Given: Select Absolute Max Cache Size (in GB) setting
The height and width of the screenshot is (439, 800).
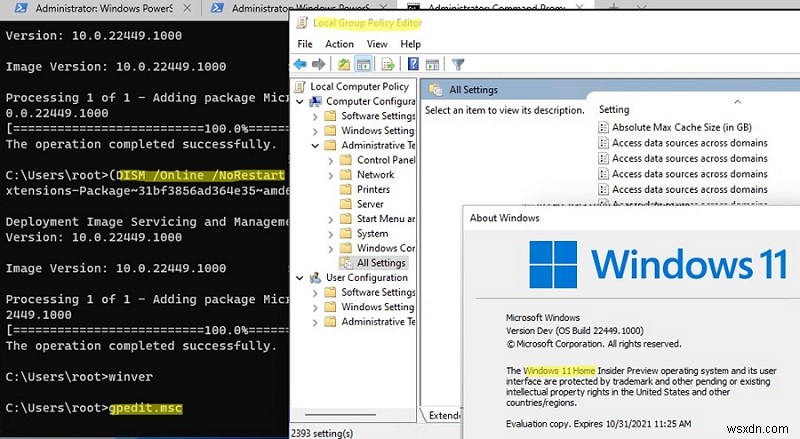Looking at the screenshot, I should [x=682, y=127].
